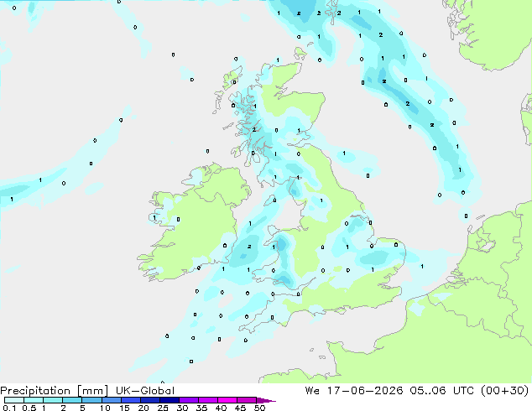Click the '25' legend scale label
This screenshot has width=532, height=411.
click(163, 408)
